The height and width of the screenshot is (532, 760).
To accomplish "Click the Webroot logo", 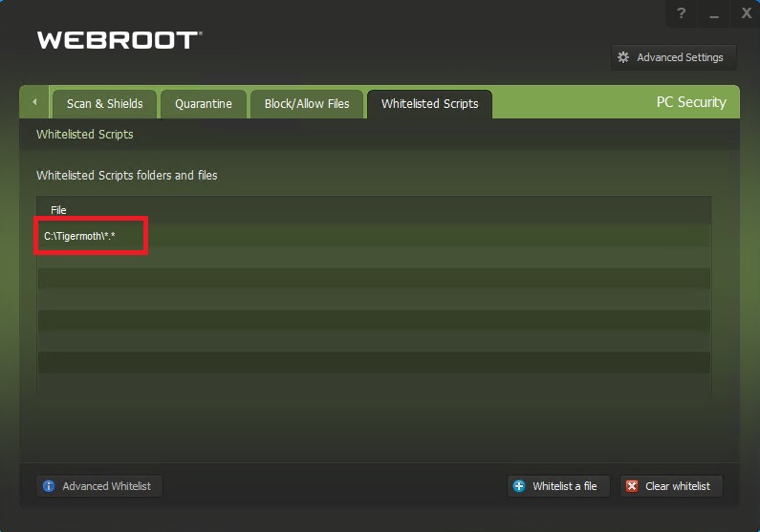I will pos(119,40).
